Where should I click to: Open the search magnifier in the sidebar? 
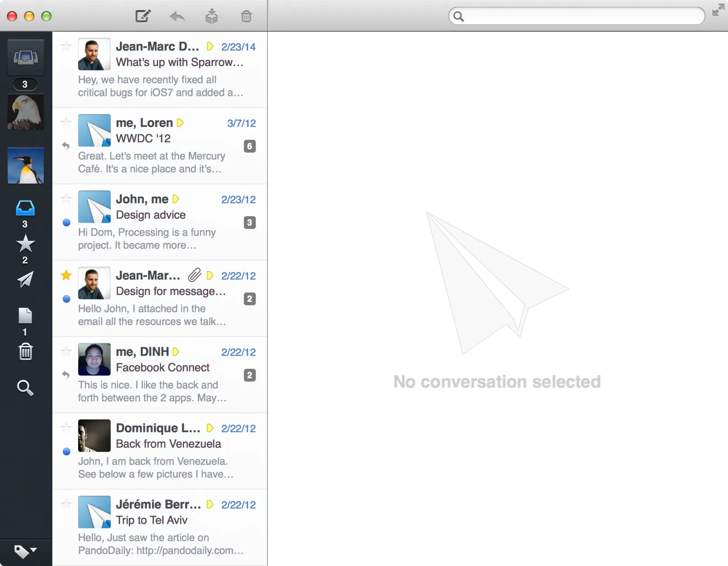[25, 388]
